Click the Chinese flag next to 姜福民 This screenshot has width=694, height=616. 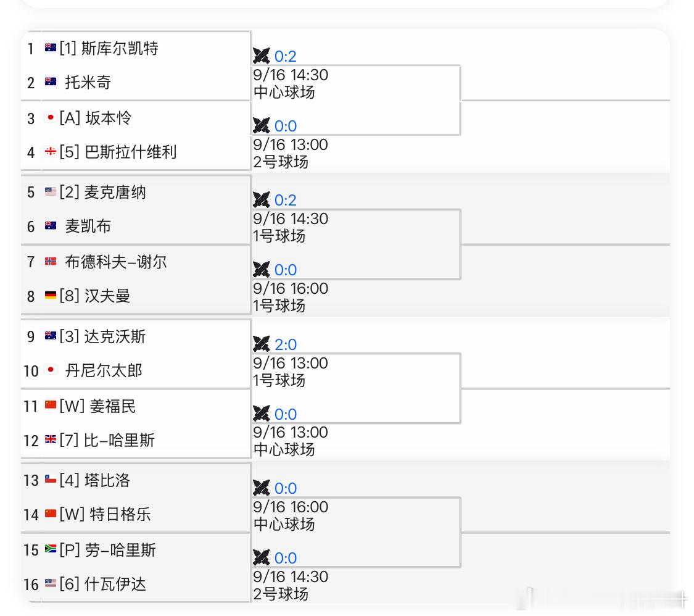(51, 405)
